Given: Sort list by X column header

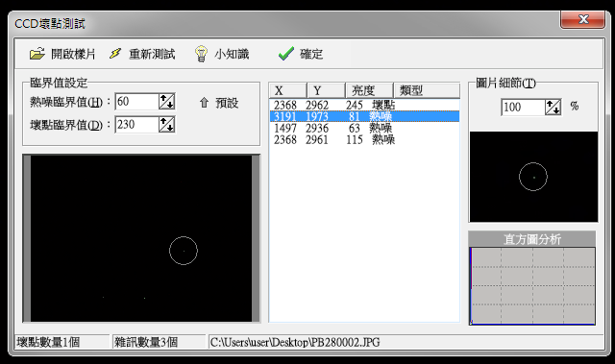Looking at the screenshot, I should coord(288,90).
